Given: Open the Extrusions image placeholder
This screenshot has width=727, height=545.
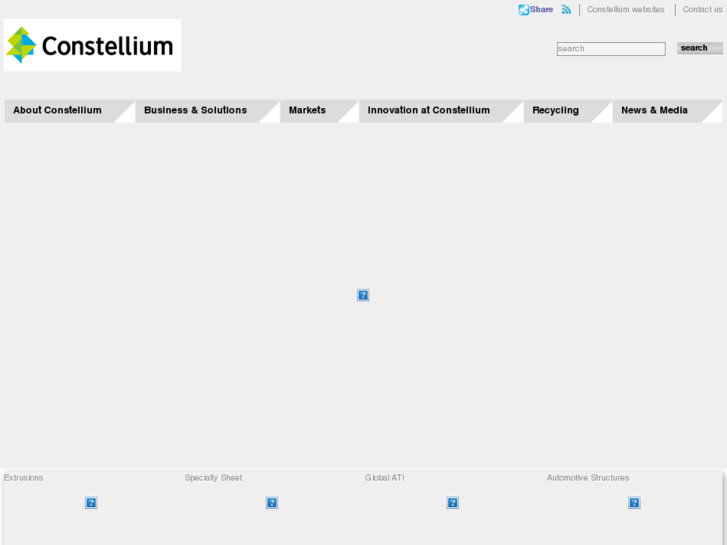Looking at the screenshot, I should coord(91,503).
